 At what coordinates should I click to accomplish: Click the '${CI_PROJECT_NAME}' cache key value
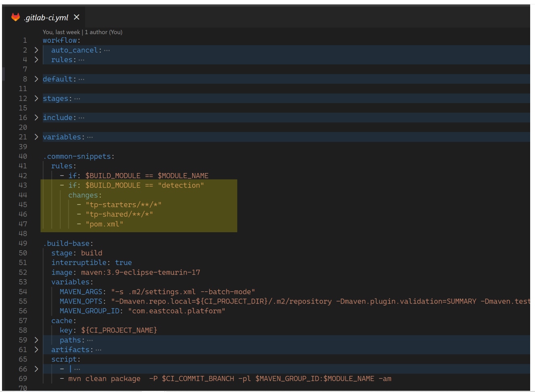(x=119, y=330)
